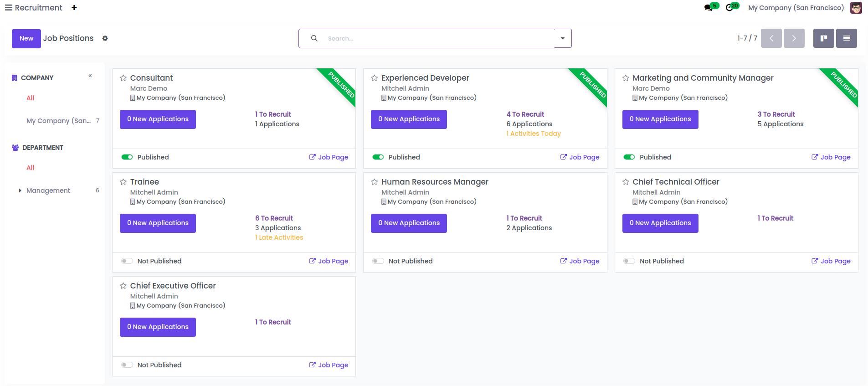Screen dimensions: 868x386
Task: Collapse the left filter side panel
Action: 90,76
